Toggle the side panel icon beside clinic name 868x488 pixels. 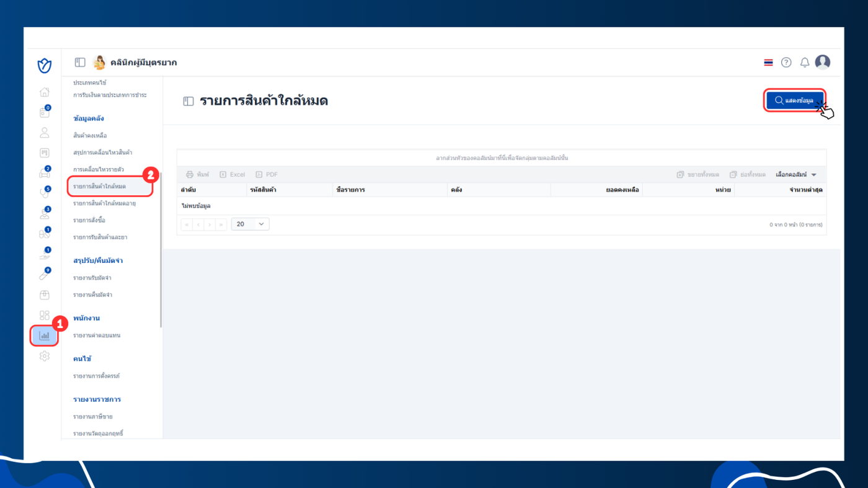tap(80, 63)
